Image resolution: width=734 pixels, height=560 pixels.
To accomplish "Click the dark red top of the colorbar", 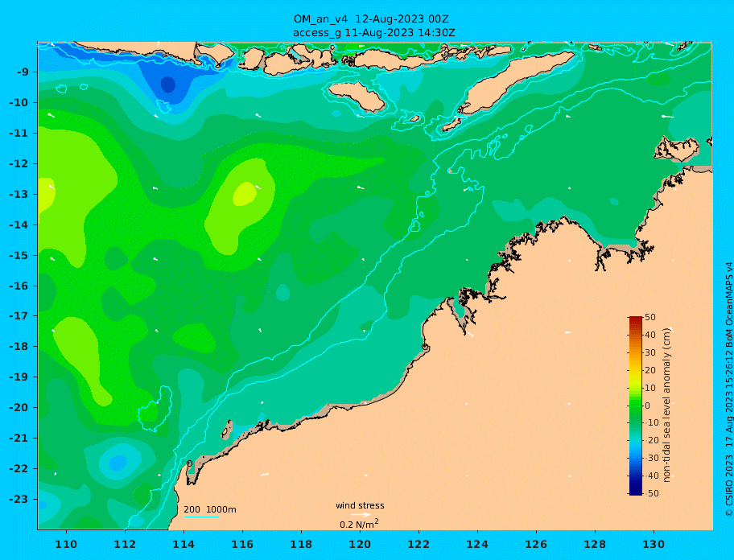I will pyautogui.click(x=636, y=320).
